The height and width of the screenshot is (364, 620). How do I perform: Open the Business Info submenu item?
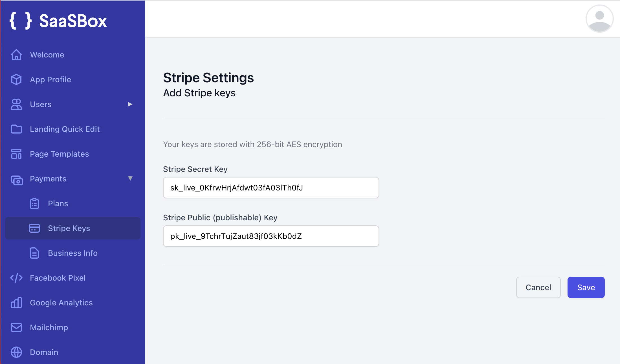[73, 253]
